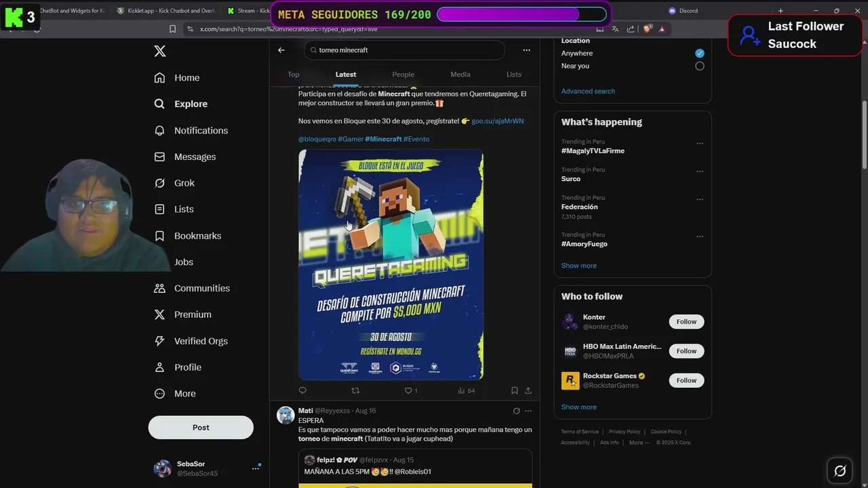The width and height of the screenshot is (868, 488).
Task: View analytics of the Queretagaming post (84 views)
Action: (467, 390)
